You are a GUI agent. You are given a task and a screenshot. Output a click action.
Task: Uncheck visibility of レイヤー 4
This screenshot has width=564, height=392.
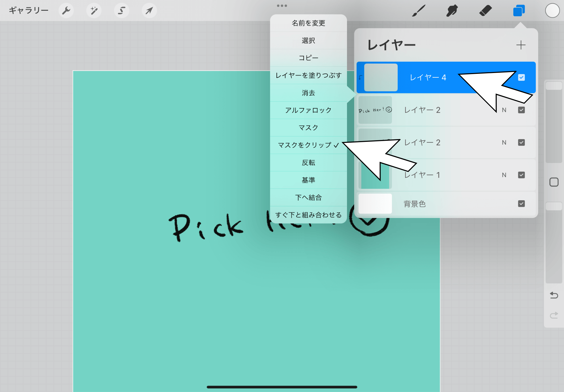point(521,77)
